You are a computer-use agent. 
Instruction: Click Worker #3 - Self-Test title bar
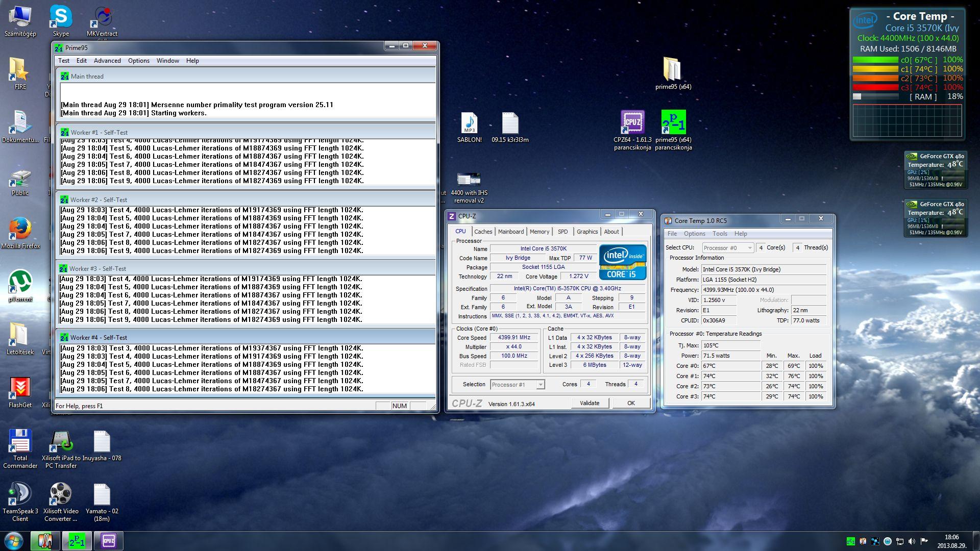pyautogui.click(x=246, y=268)
